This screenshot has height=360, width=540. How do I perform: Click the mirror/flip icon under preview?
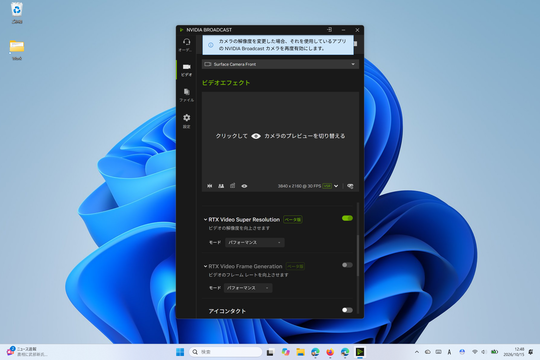(x=209, y=186)
